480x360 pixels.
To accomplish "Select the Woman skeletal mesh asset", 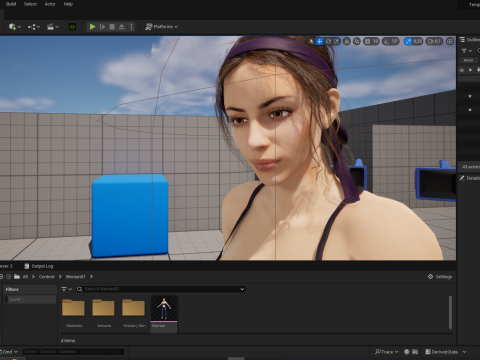I will coord(164,314).
